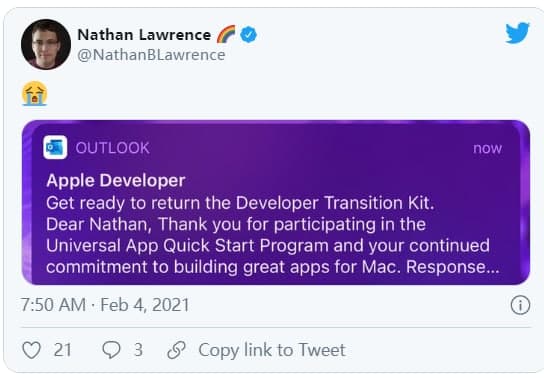Click the Twitter bird logo

517,33
